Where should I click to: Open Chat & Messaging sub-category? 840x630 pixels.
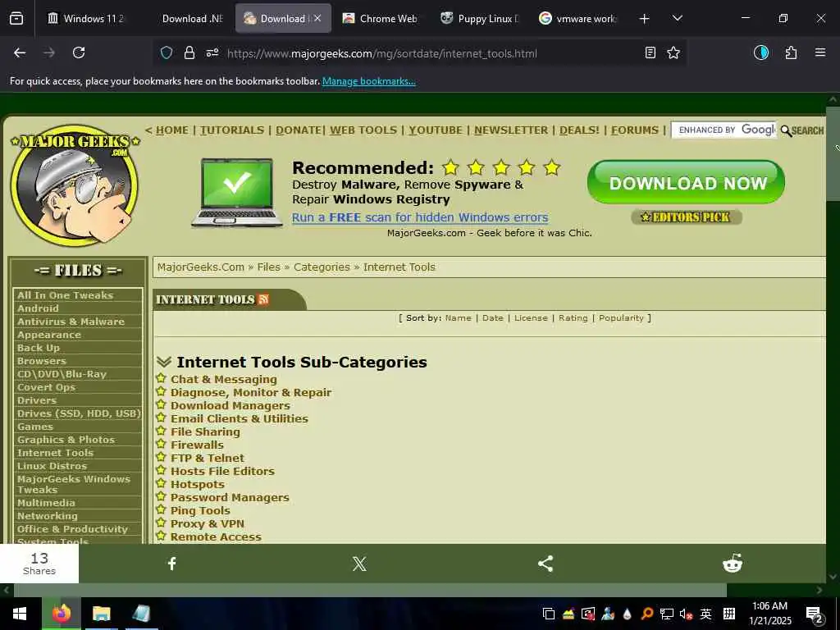[x=224, y=379]
